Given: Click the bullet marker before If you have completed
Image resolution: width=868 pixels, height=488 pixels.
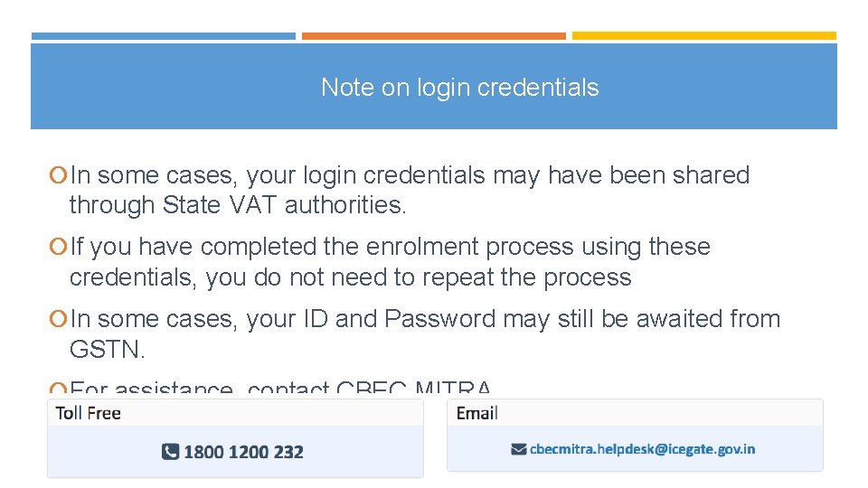Looking at the screenshot, I should (58, 247).
